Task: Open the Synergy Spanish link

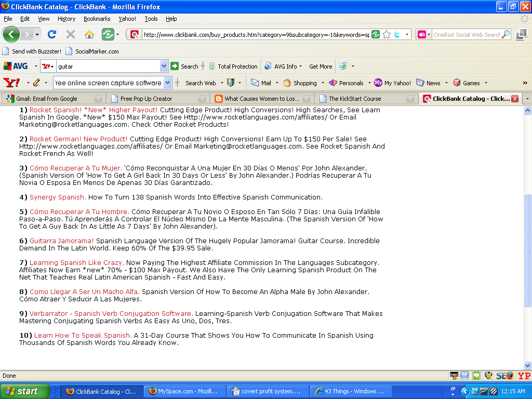Action: point(58,197)
